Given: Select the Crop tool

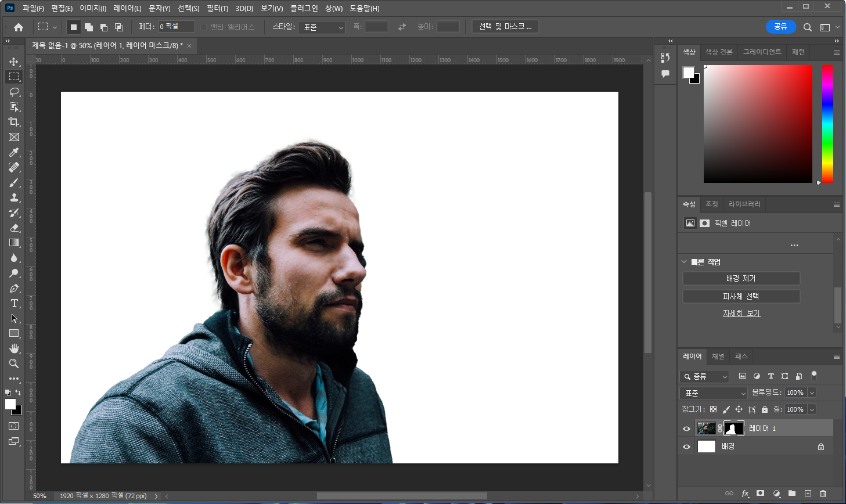Looking at the screenshot, I should click(x=14, y=122).
